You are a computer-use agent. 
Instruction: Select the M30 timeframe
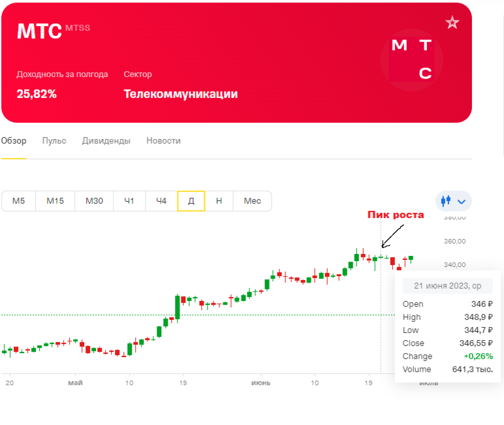[94, 201]
